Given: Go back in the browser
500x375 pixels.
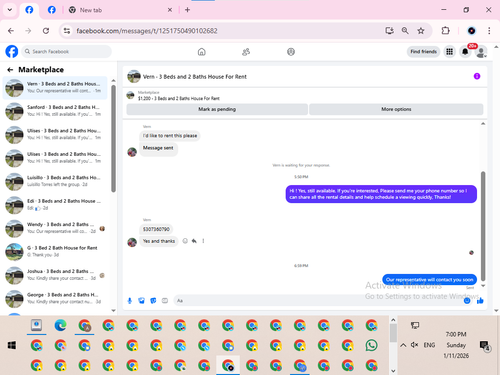Looking at the screenshot, I should [x=11, y=31].
